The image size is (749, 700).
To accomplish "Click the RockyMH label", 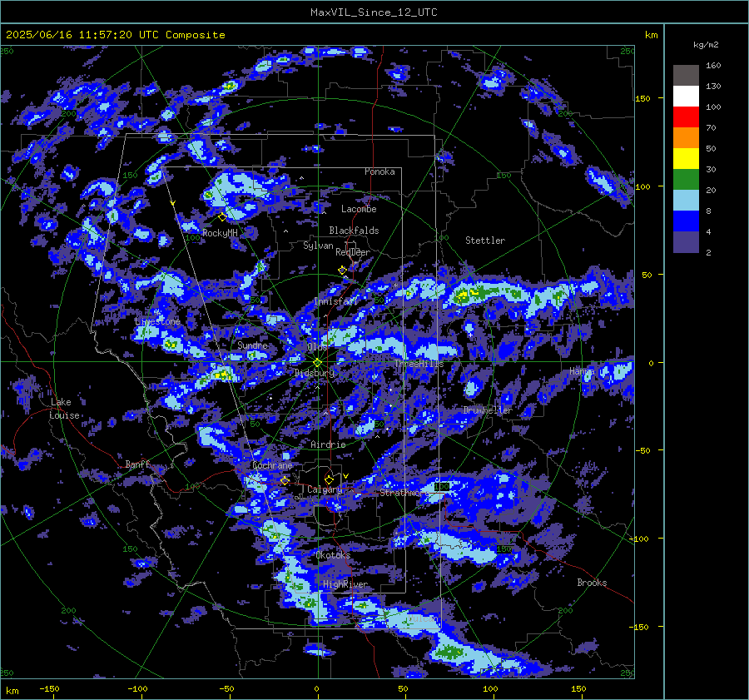I will pos(220,233).
